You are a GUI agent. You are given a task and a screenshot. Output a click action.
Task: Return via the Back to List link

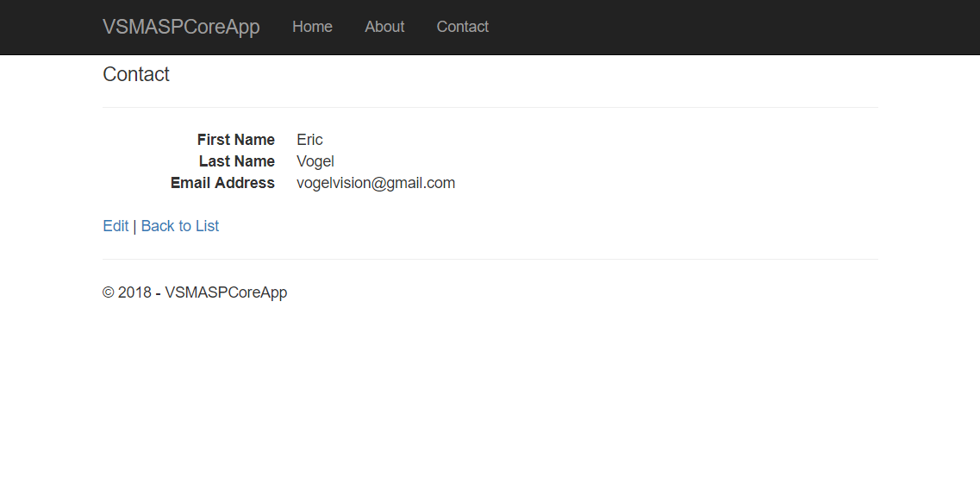[180, 226]
